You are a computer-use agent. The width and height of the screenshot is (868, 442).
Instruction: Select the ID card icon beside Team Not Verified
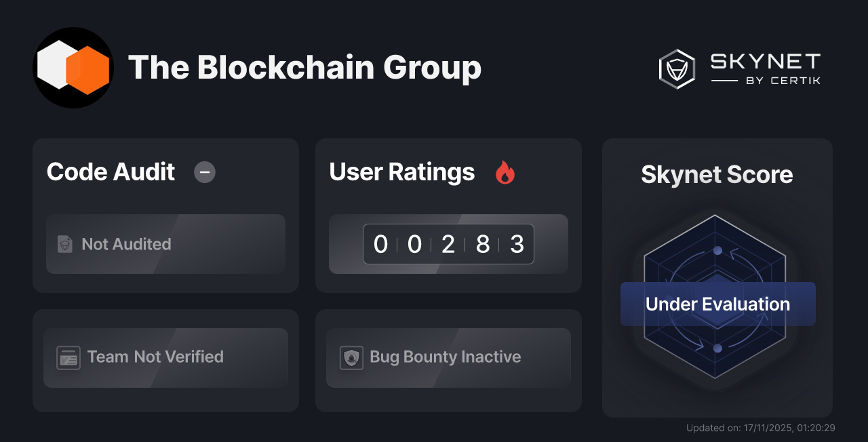[67, 357]
